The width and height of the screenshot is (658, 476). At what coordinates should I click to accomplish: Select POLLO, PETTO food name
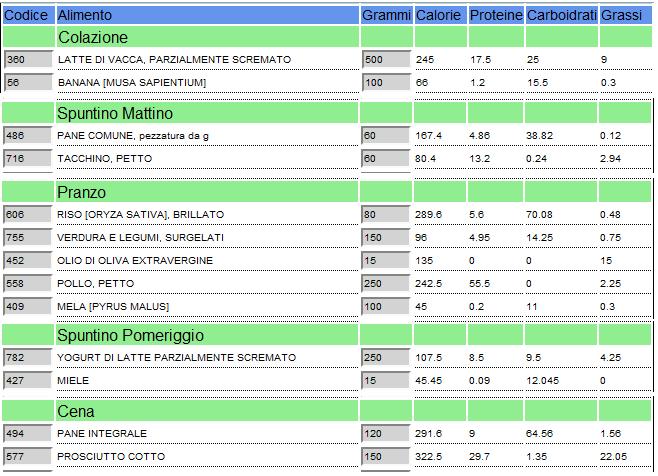[96, 284]
